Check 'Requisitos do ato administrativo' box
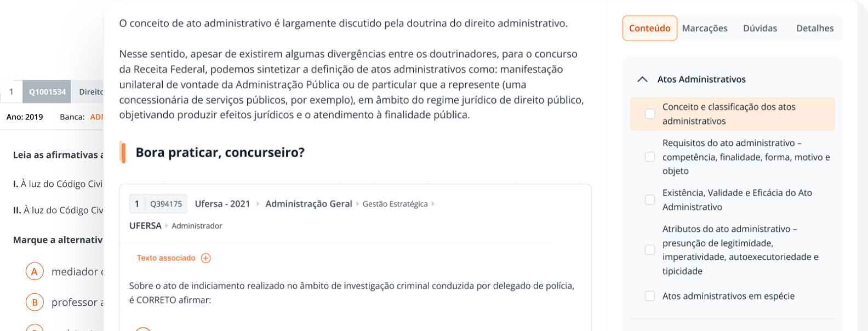Screen dimensions: 868x331 click(x=650, y=157)
